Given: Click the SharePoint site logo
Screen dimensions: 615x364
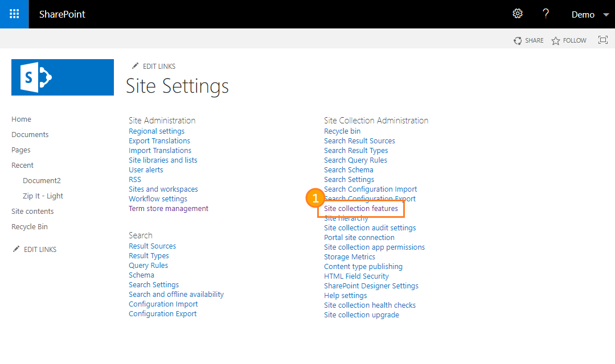Looking at the screenshot, I should click(x=63, y=77).
